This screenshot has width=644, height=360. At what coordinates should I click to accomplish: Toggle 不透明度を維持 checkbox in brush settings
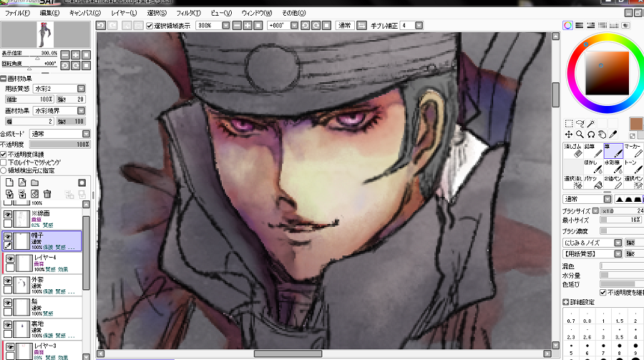603,293
